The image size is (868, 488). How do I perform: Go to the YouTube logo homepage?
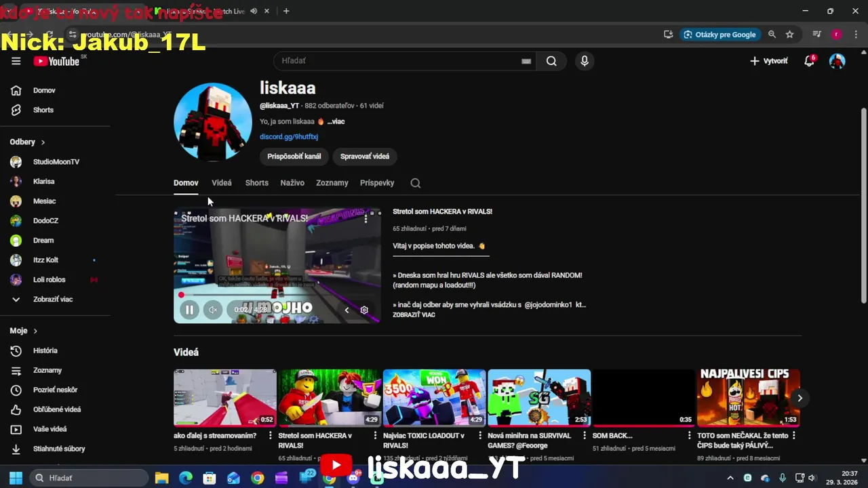pyautogui.click(x=57, y=61)
